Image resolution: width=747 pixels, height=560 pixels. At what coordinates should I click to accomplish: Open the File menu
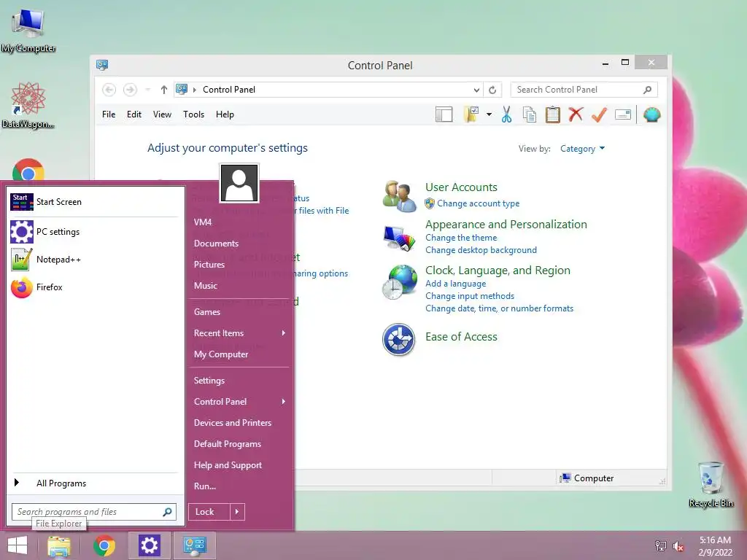point(109,114)
